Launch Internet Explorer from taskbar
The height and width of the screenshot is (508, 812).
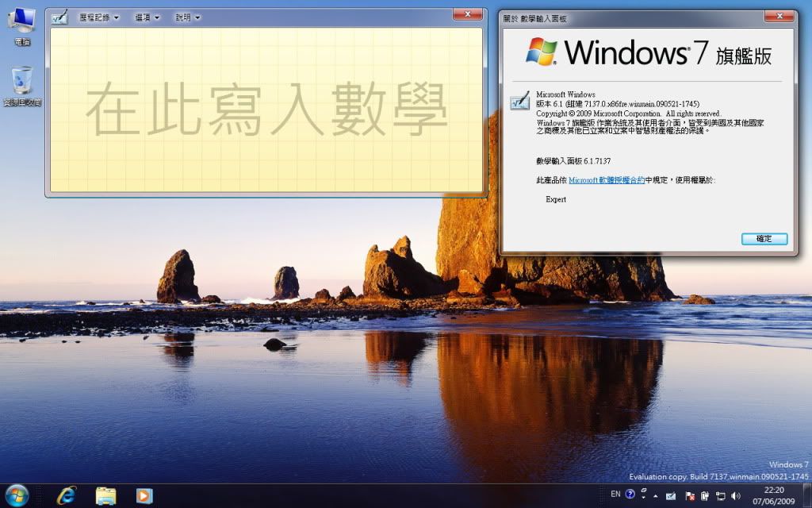[67, 496]
